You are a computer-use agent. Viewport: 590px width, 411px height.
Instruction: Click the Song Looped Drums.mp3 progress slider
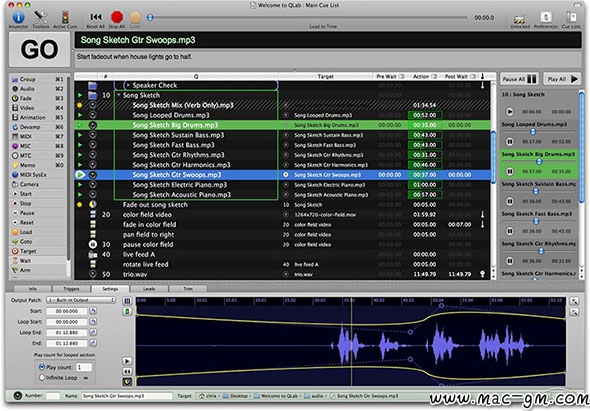click(x=533, y=132)
